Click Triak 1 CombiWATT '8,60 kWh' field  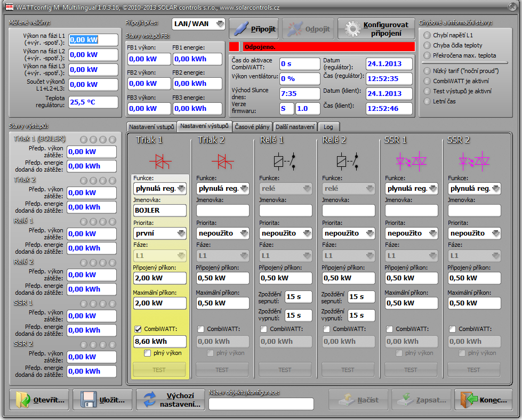(x=159, y=342)
